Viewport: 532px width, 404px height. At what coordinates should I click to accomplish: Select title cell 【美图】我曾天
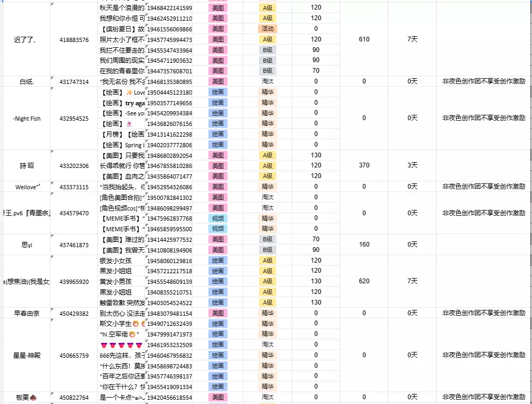click(122, 250)
